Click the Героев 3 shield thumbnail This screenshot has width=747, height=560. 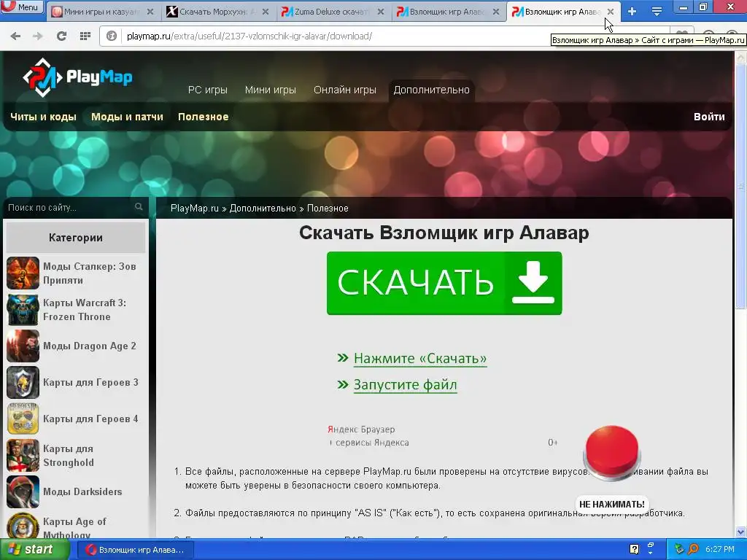tap(23, 382)
